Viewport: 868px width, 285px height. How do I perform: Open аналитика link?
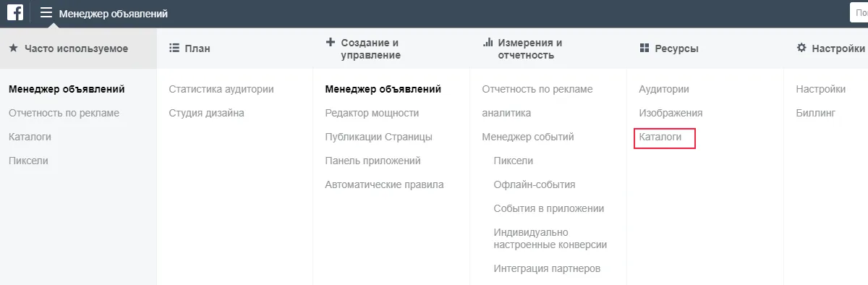coord(506,114)
